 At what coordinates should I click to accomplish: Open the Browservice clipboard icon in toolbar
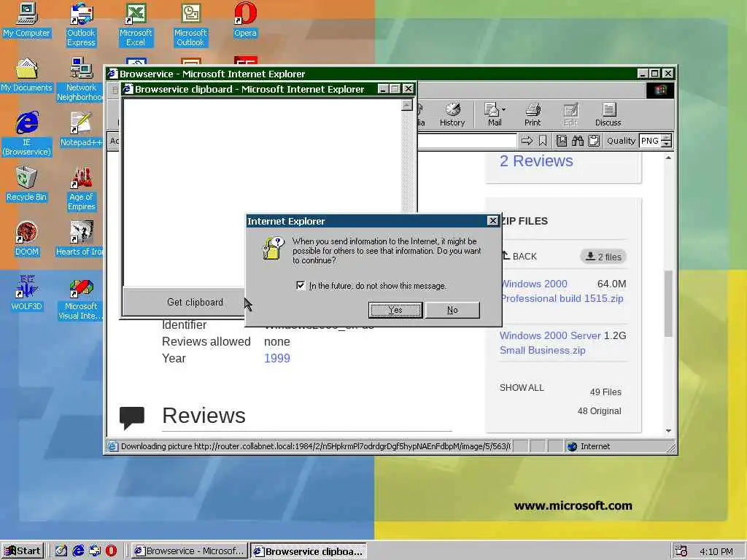[x=594, y=141]
